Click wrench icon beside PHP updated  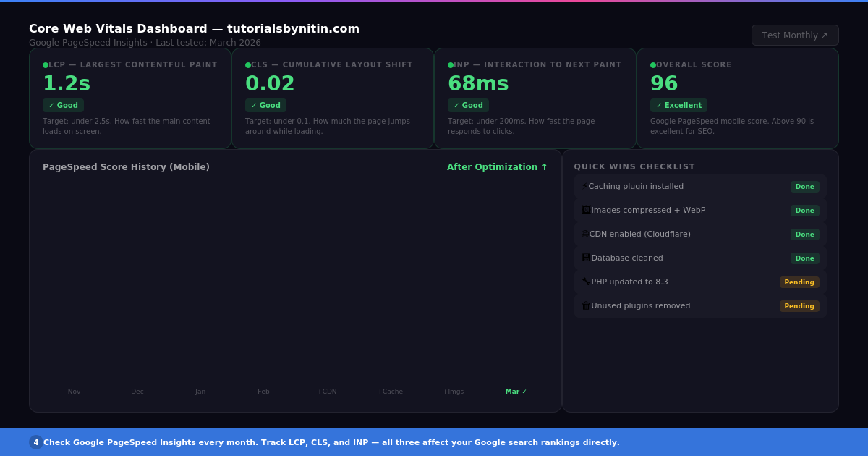(586, 282)
